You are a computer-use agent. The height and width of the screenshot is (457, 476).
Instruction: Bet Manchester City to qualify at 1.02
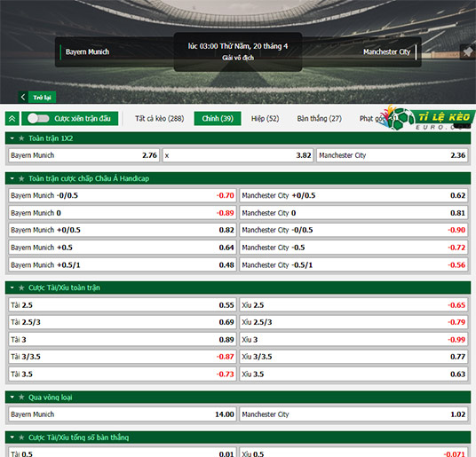point(353,414)
